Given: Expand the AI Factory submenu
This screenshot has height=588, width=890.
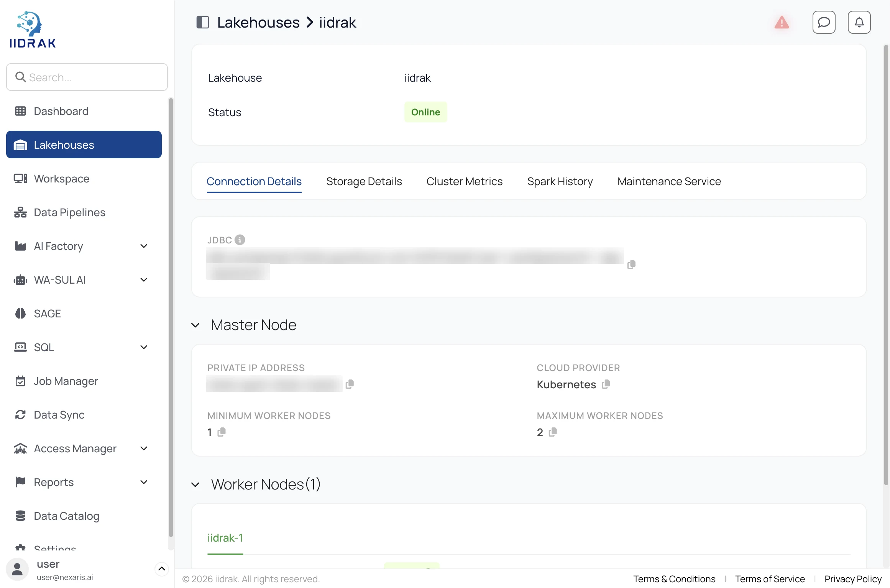Looking at the screenshot, I should (144, 246).
